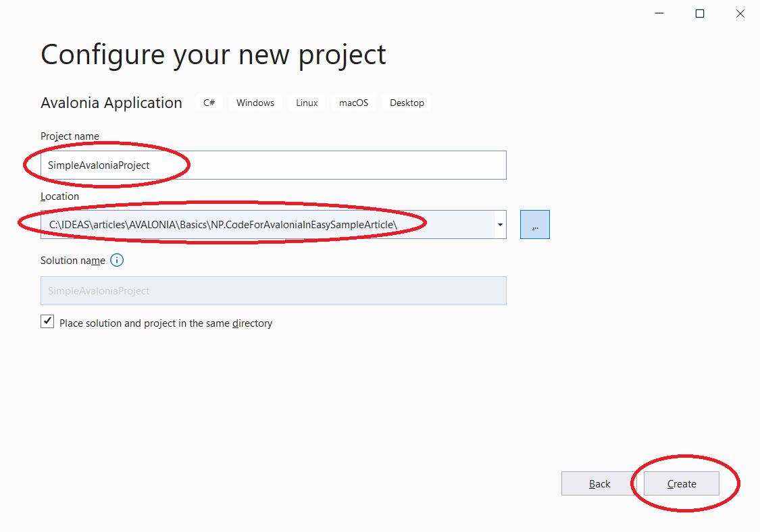Select the Linux platform tag
The image size is (760, 532).
coord(307,103)
